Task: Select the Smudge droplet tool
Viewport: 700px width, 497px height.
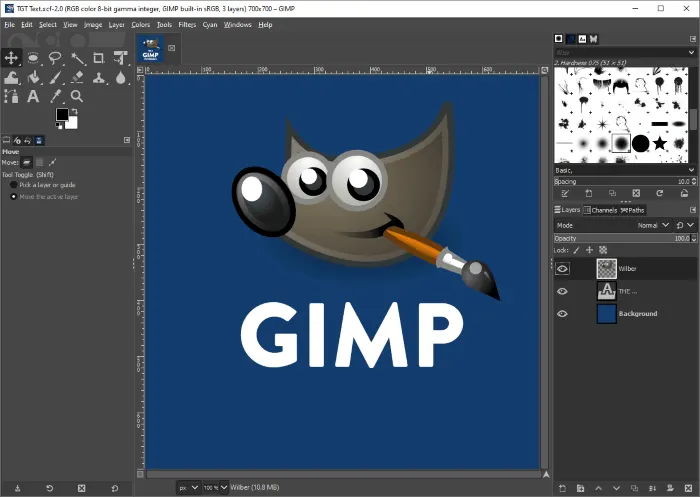Action: coord(121,78)
